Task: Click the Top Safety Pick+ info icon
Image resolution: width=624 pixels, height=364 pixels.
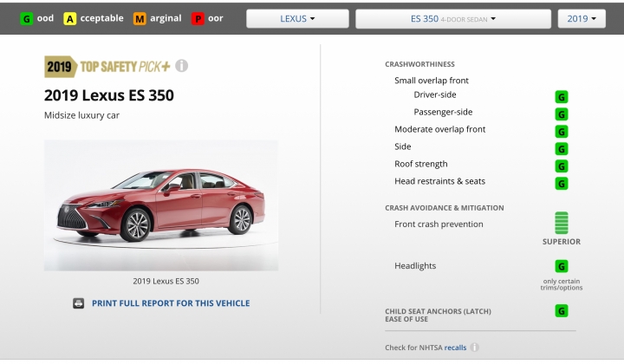Action: click(181, 66)
